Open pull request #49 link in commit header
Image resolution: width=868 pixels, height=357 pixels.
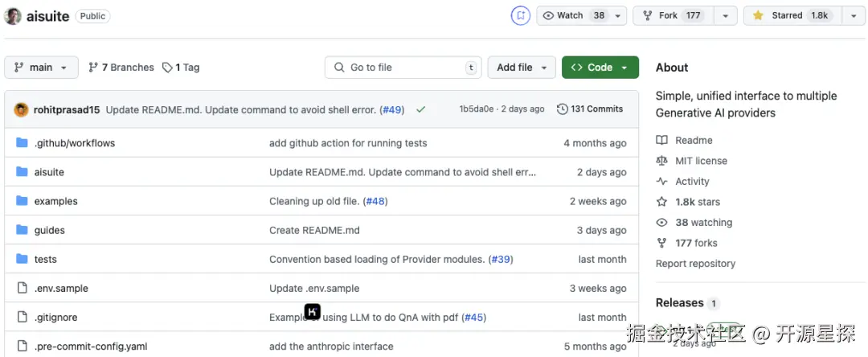(x=392, y=109)
